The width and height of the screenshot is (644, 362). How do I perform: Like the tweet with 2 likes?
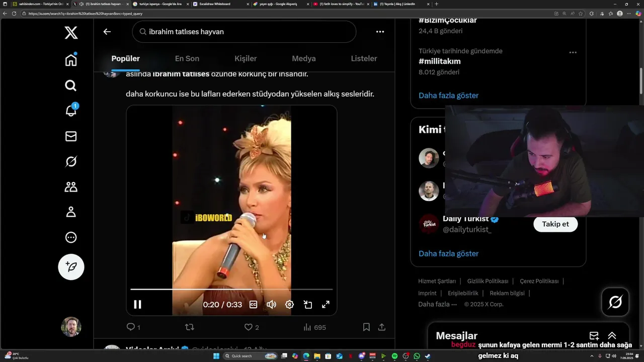252,327
